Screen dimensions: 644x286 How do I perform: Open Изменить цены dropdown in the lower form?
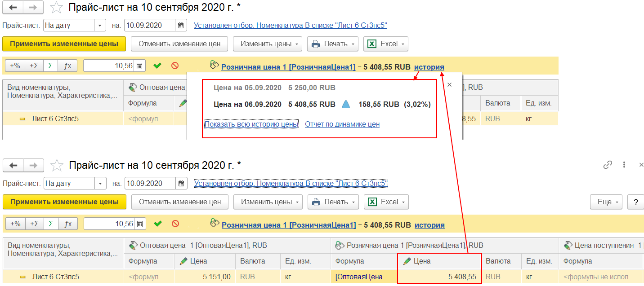[268, 202]
